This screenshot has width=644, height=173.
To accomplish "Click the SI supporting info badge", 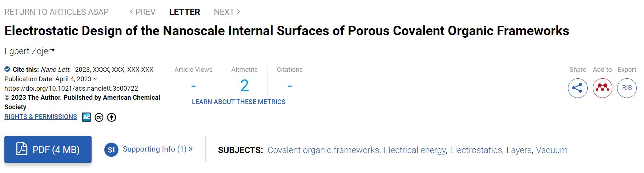I will (x=111, y=150).
